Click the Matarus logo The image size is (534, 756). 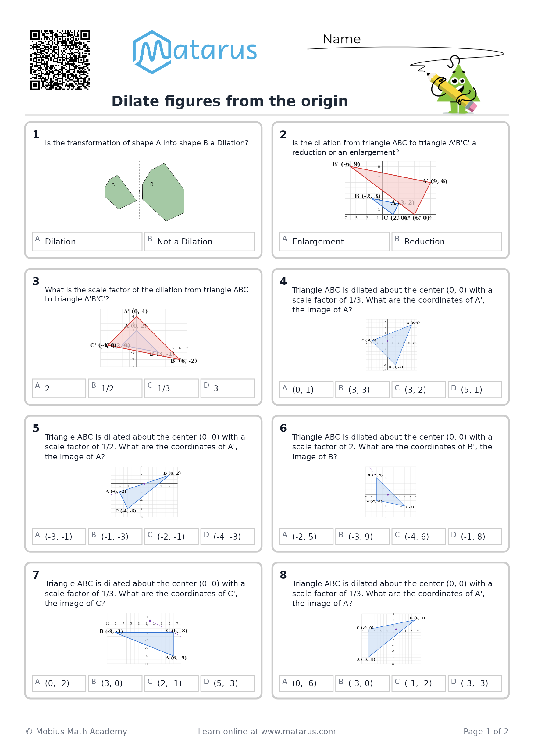(194, 52)
